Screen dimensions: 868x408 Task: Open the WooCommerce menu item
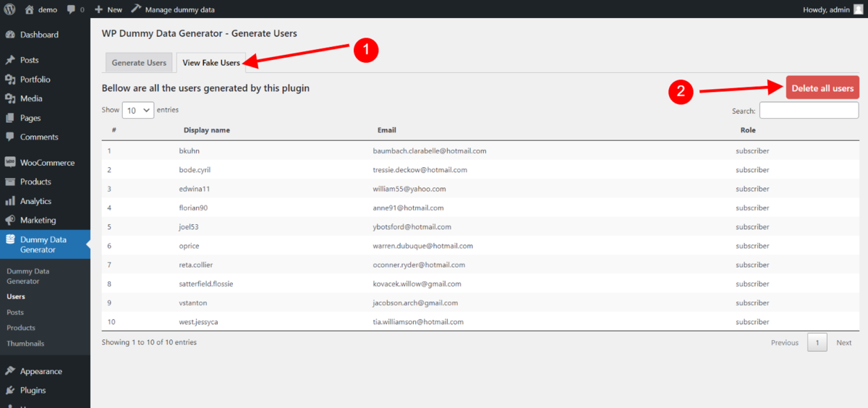47,163
